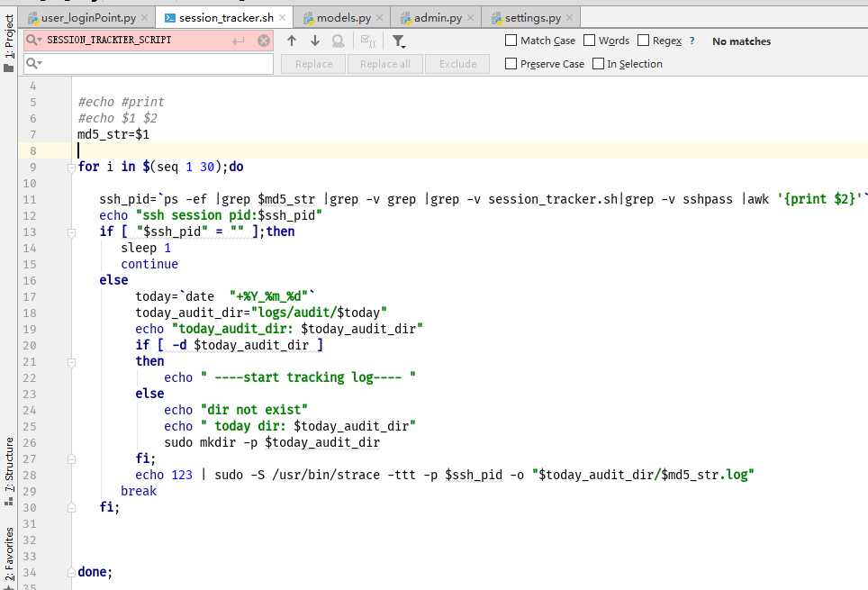Enable Regex checkbox
The height and width of the screenshot is (590, 868).
click(x=643, y=41)
